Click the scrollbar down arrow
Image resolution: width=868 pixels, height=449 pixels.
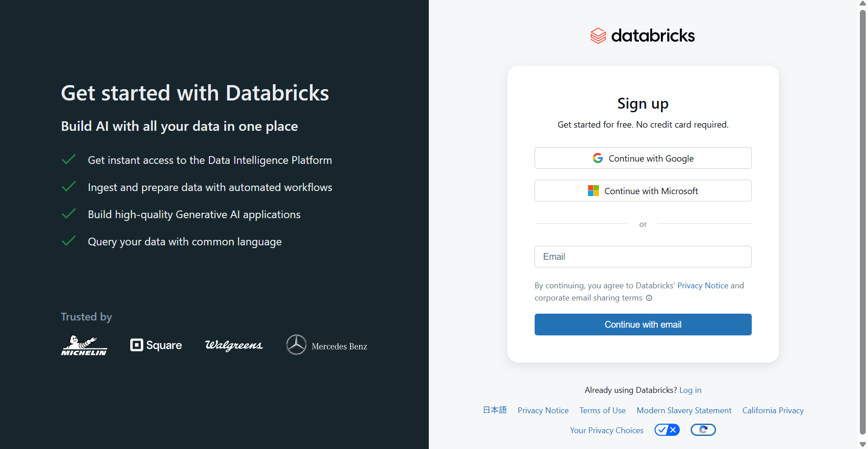863,444
